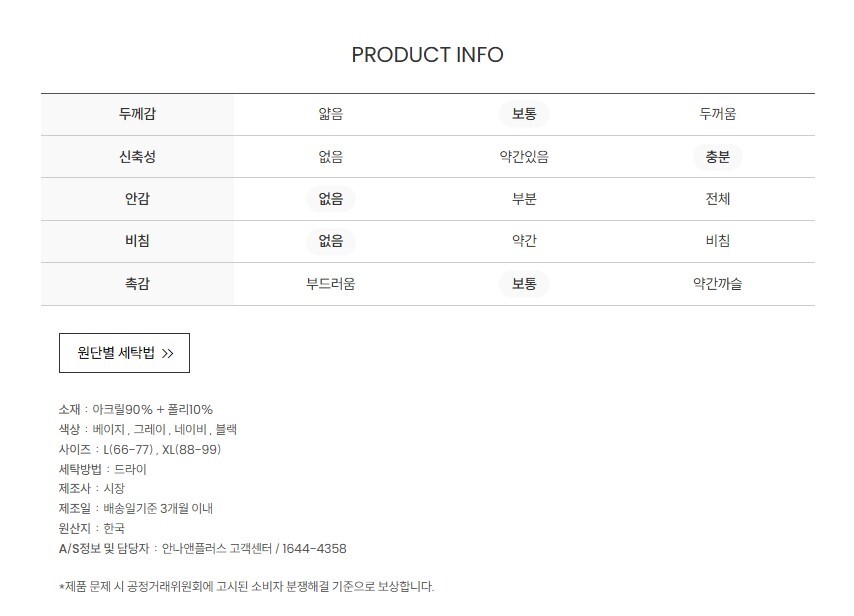Select 부드러움 texture option
The image size is (854, 616).
(x=330, y=284)
